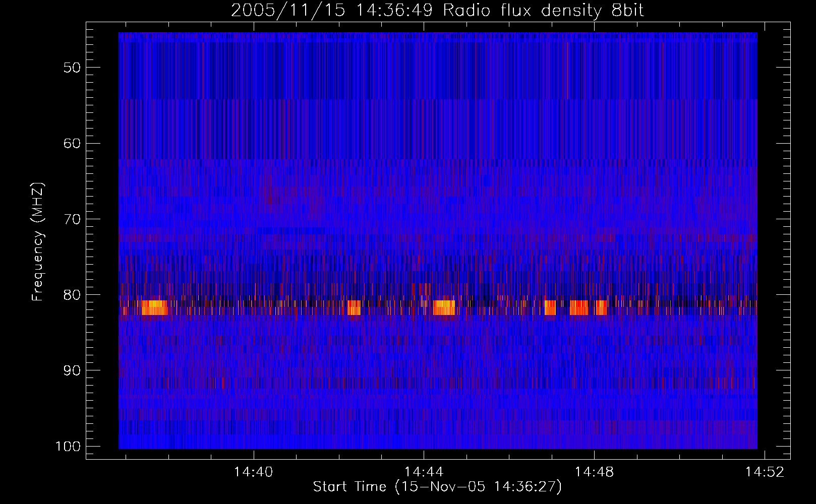Select the 80 frequency tick label
Image resolution: width=816 pixels, height=504 pixels.
pyautogui.click(x=72, y=295)
